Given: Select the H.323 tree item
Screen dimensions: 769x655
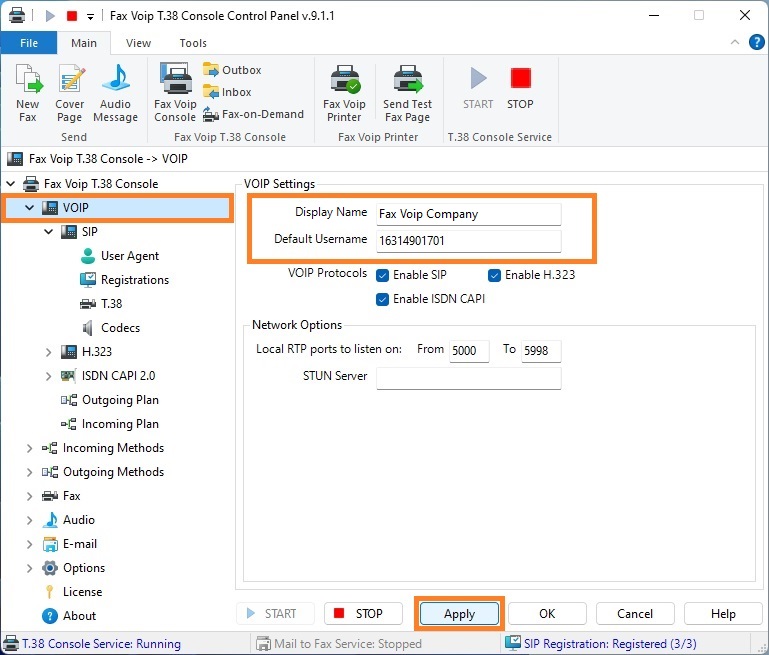Looking at the screenshot, I should pyautogui.click(x=87, y=352).
